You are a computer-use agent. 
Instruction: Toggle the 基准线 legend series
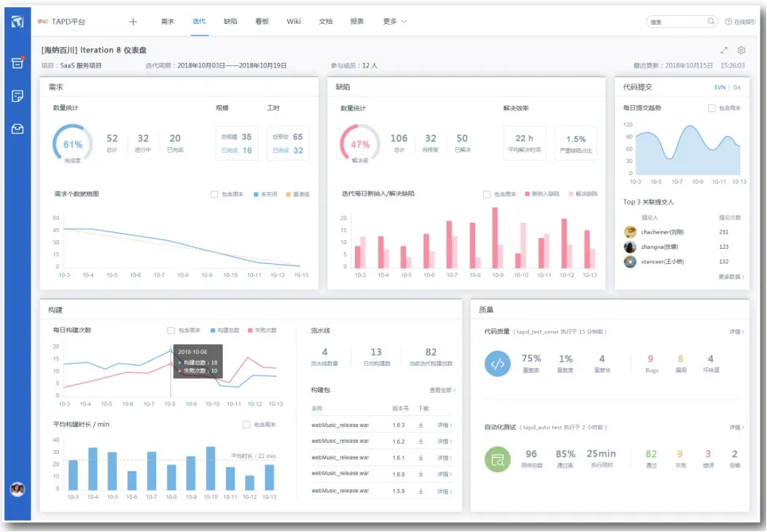coord(298,194)
